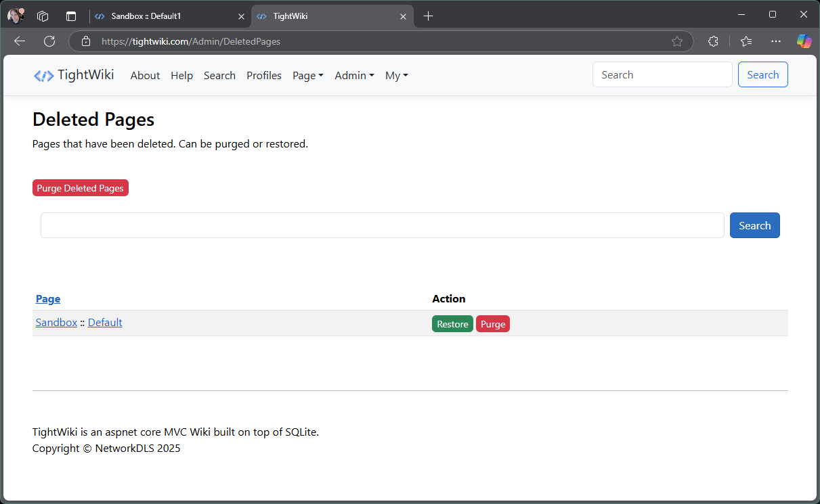Open the Sandbox namespace link

(x=56, y=323)
